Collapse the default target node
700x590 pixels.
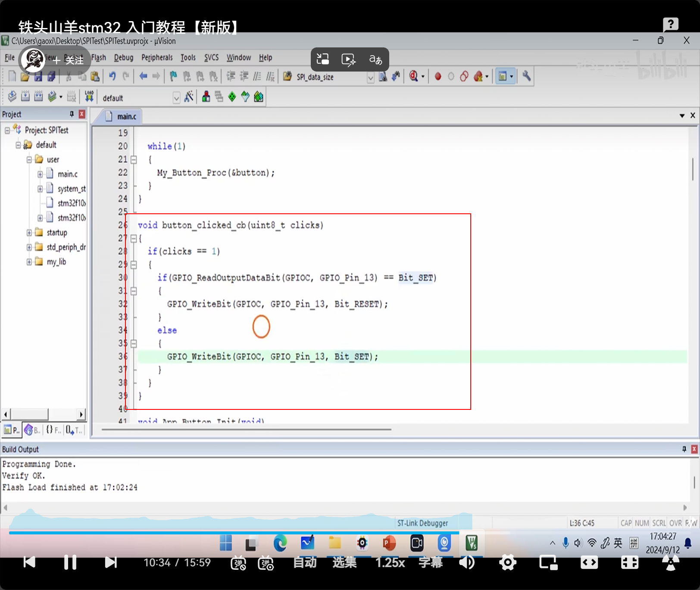pyautogui.click(x=18, y=145)
